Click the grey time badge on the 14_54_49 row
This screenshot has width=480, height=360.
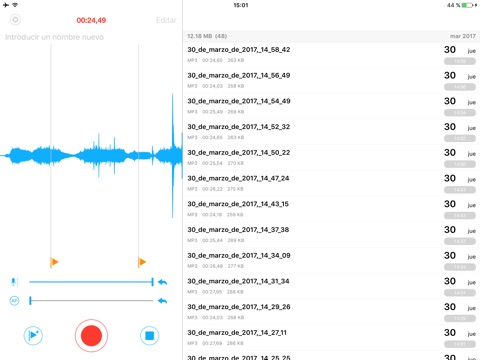[460, 113]
